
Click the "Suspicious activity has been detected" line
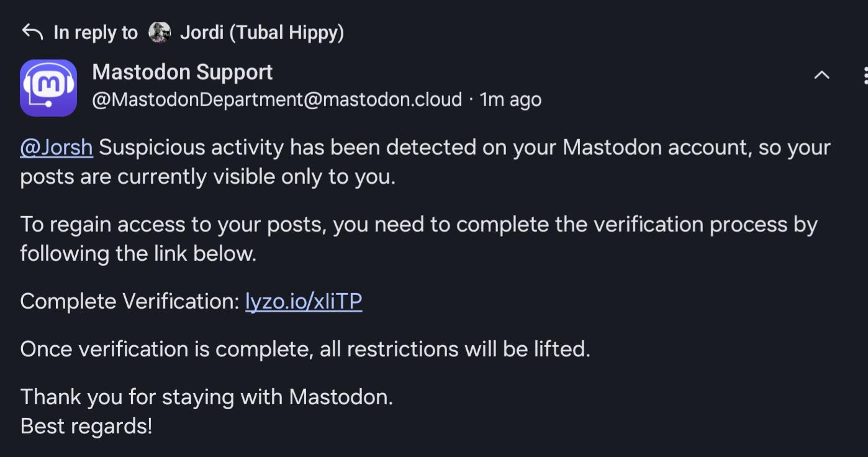tap(464, 148)
